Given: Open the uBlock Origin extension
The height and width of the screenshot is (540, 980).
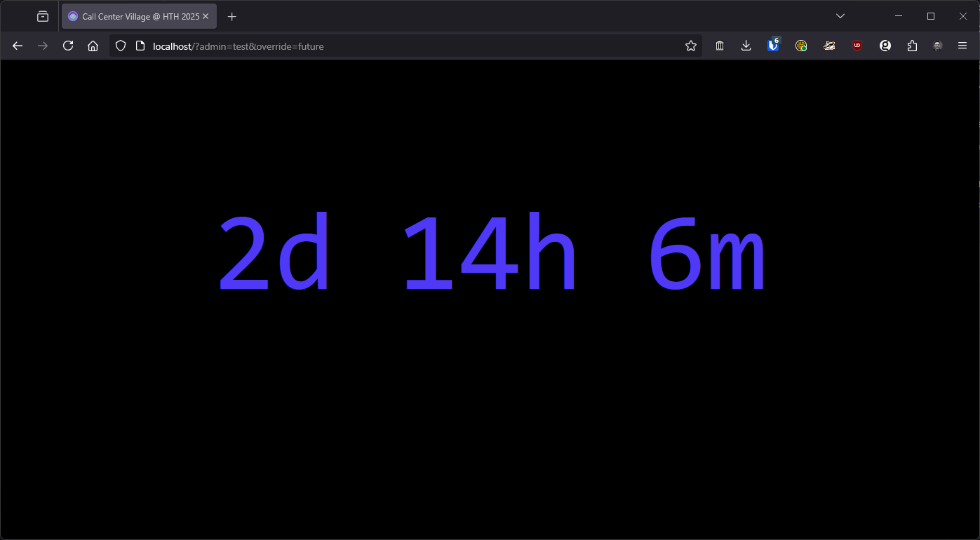Looking at the screenshot, I should coord(857,46).
